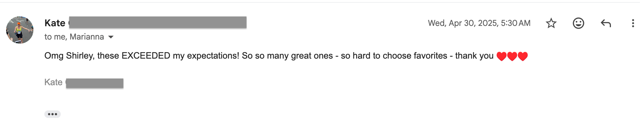This screenshot has width=644, height=137.
Task: Click the grey Kate signature text
Action: (x=54, y=82)
